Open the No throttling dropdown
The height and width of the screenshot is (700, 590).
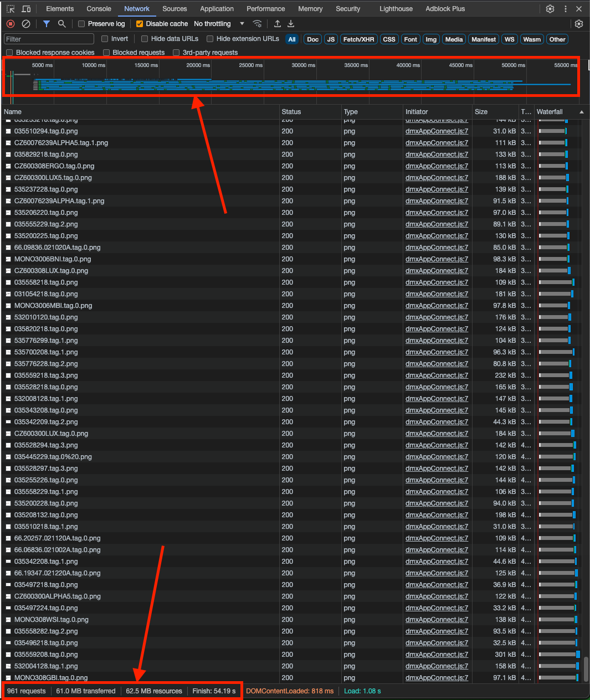(219, 24)
